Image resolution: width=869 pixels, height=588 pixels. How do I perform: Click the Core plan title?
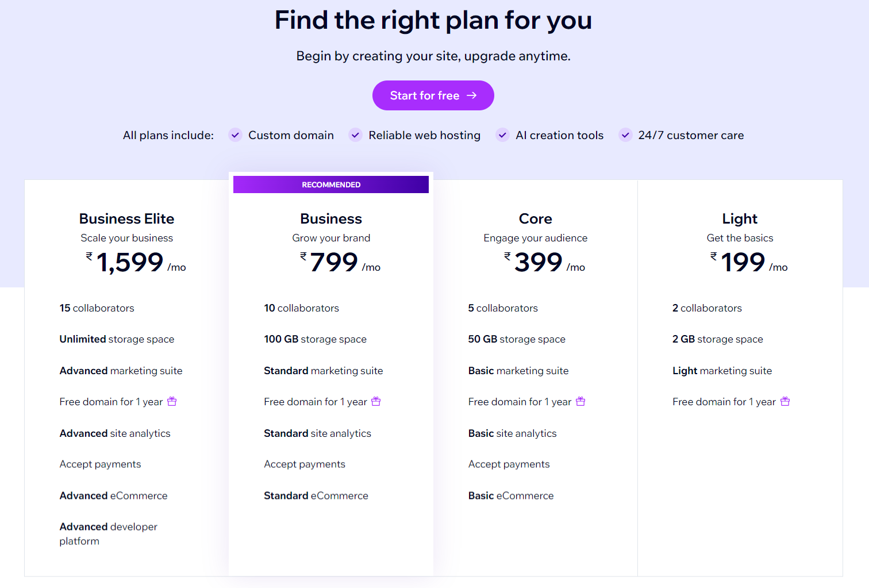[x=535, y=218]
